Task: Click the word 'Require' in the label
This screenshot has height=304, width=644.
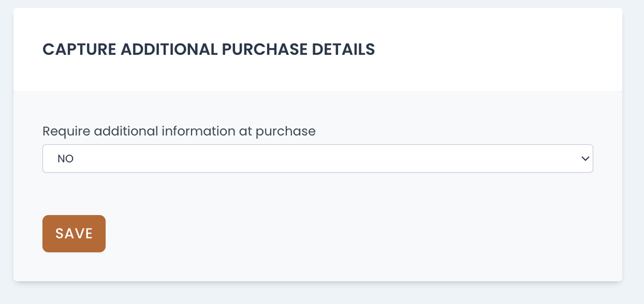Action: coord(66,131)
